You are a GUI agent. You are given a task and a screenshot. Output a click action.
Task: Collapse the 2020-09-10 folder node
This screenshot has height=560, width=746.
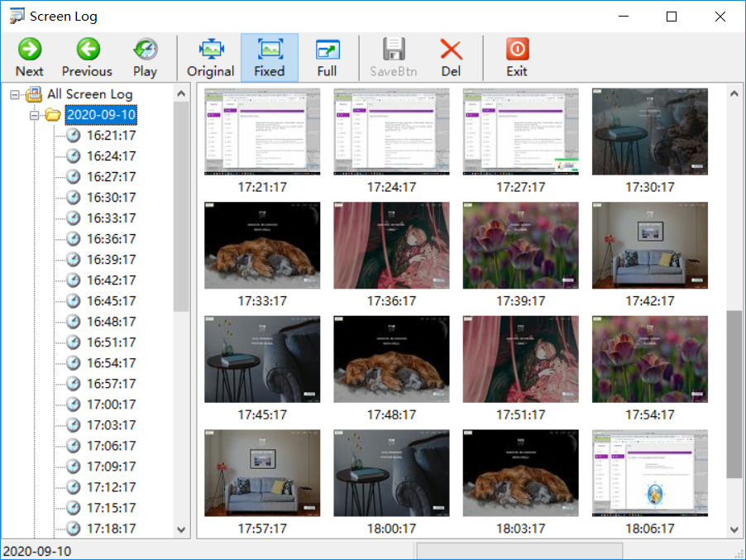(x=34, y=115)
